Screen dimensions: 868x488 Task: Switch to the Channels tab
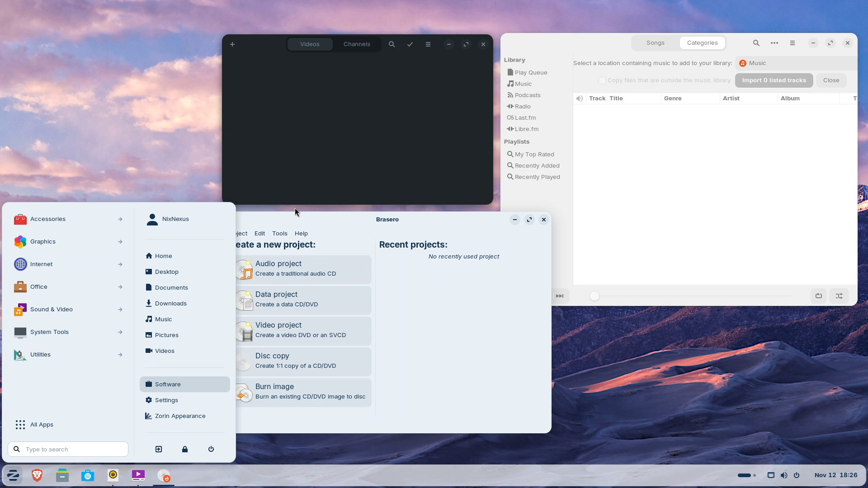click(x=357, y=44)
